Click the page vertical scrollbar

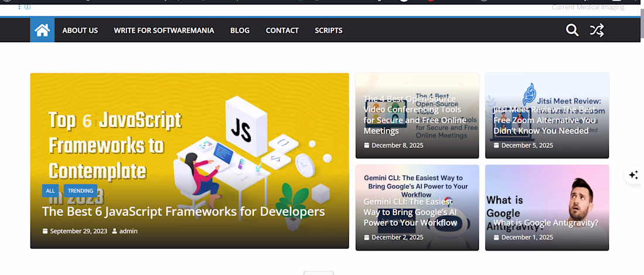(642, 25)
